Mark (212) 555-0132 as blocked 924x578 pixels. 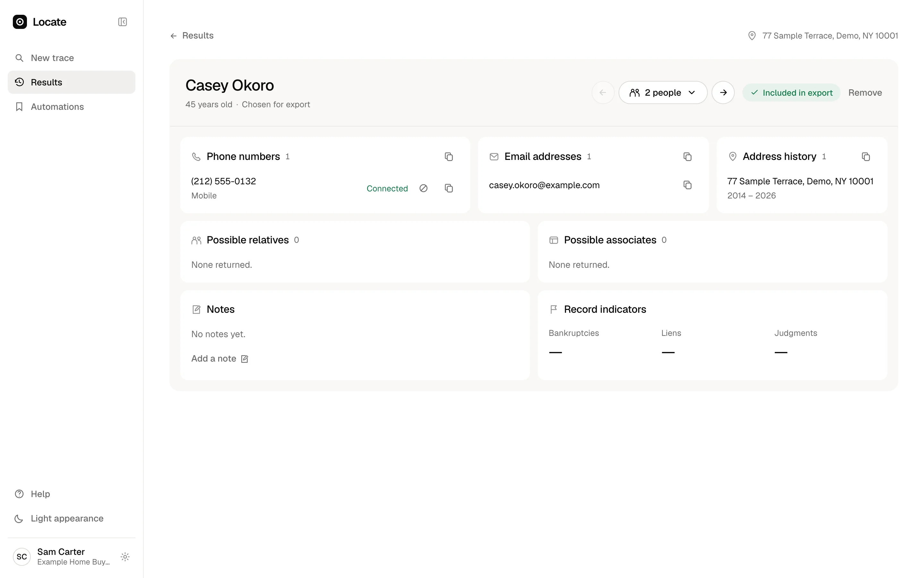[x=424, y=188]
